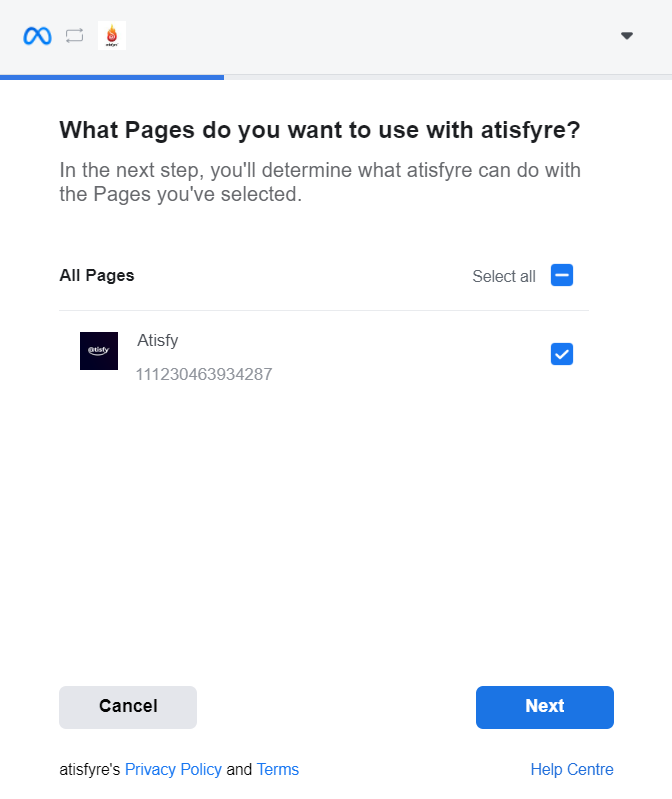
Task: Click the atisfyre flame app icon
Action: pyautogui.click(x=112, y=36)
